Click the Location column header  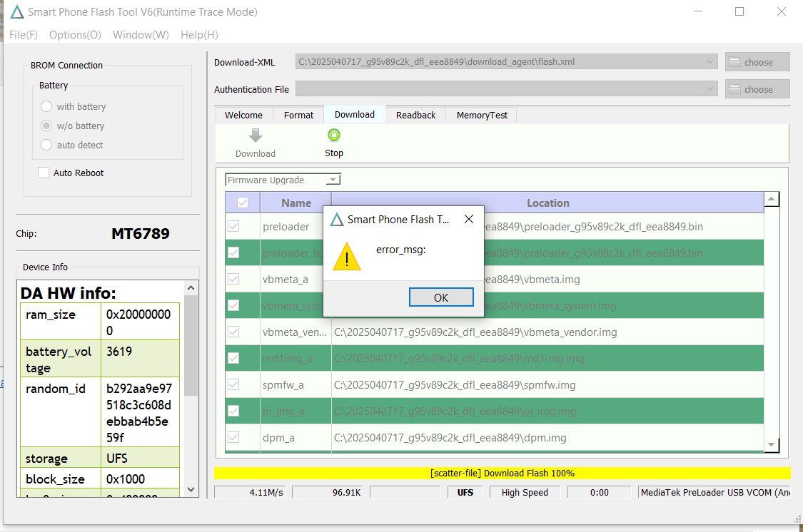tap(548, 203)
